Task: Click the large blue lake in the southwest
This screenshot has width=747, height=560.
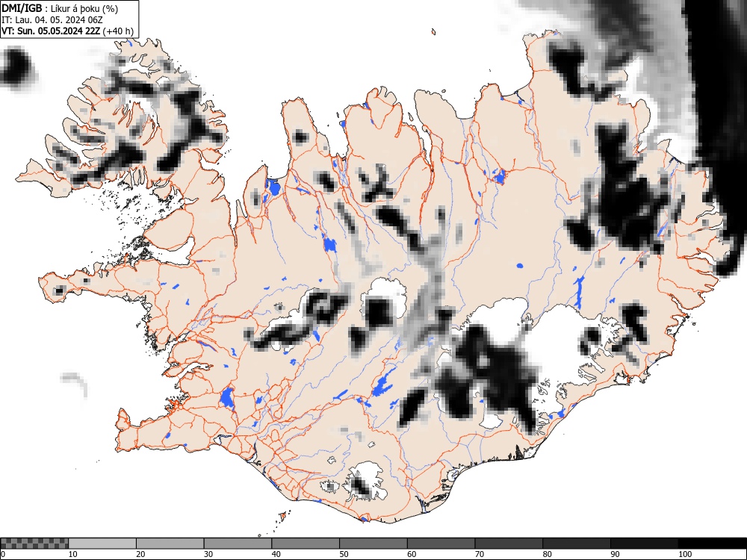Action: point(227,398)
